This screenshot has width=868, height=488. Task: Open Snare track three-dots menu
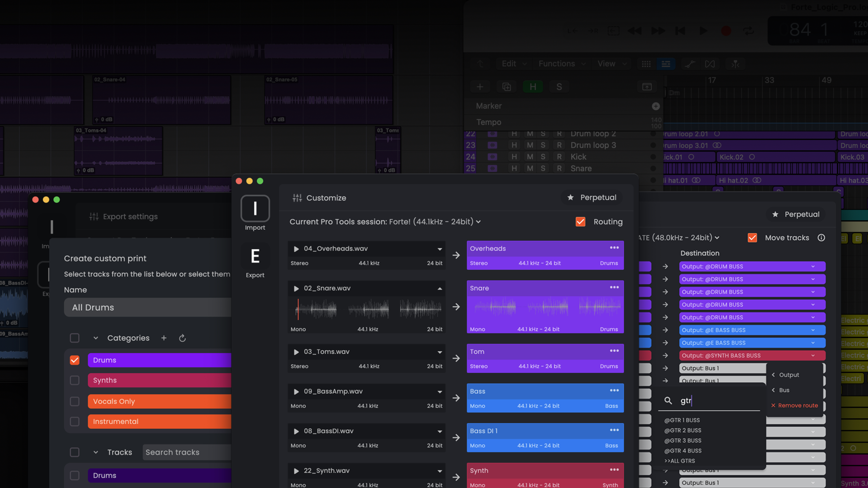click(614, 287)
